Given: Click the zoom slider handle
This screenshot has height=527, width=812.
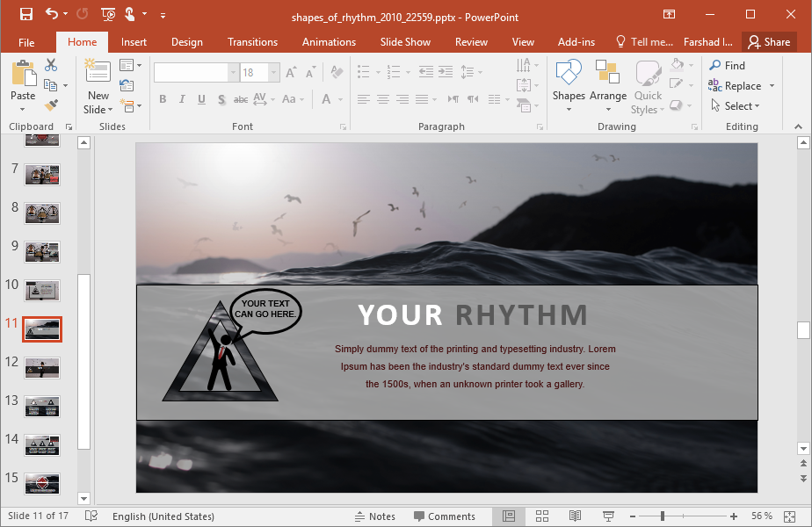Looking at the screenshot, I should coord(662,516).
